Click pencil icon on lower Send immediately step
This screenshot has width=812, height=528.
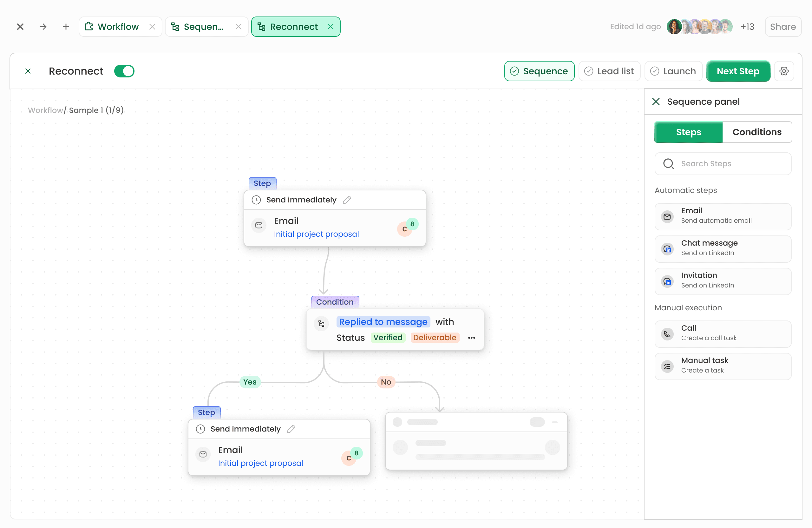pos(291,429)
